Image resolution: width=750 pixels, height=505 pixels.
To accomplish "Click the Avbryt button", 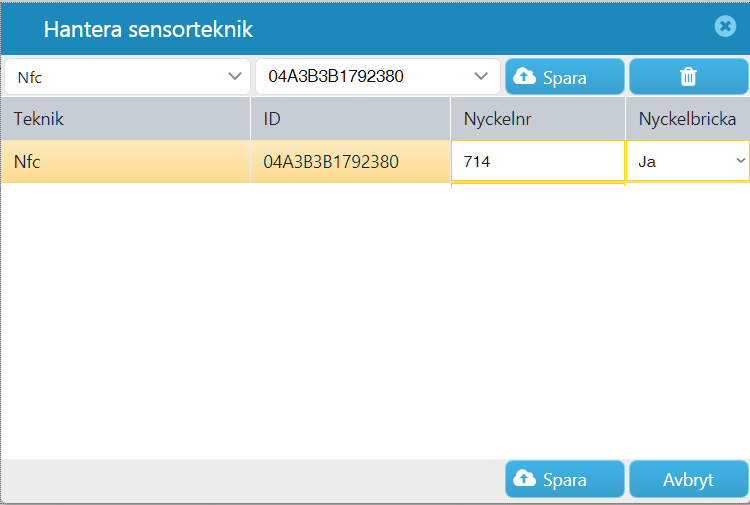I will click(688, 479).
